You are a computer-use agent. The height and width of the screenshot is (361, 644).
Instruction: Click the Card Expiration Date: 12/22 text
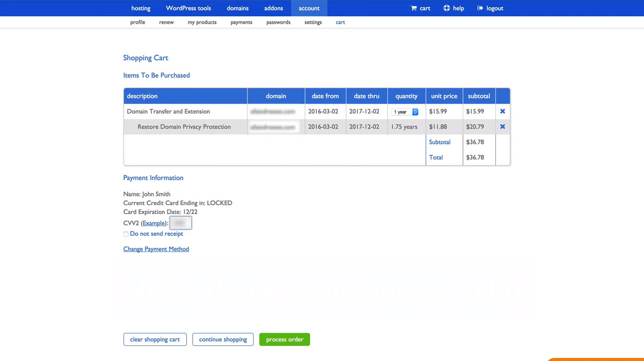coord(160,212)
